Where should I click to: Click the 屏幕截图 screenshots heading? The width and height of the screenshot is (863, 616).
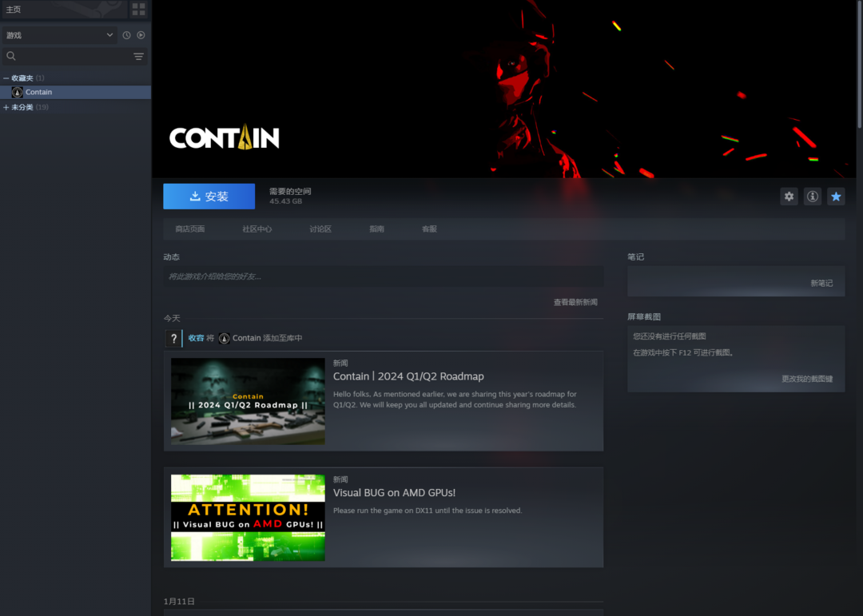644,316
